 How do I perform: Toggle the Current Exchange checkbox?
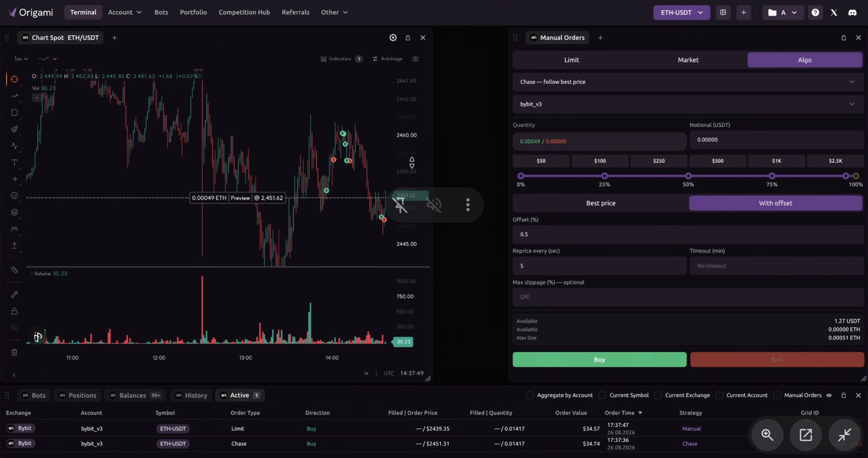658,395
